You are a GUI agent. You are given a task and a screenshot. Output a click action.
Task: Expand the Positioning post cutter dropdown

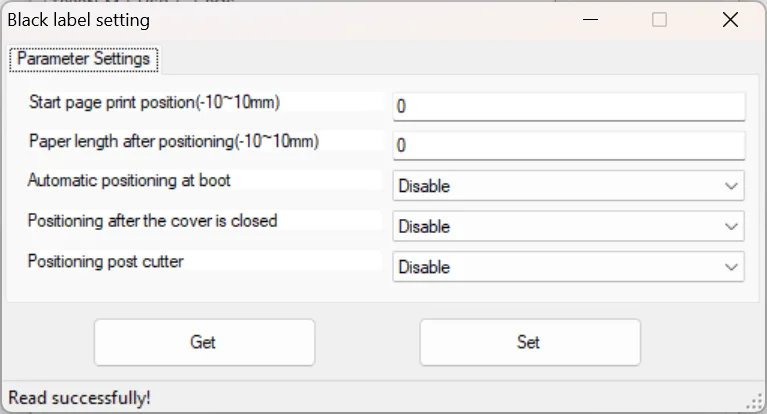pos(568,267)
